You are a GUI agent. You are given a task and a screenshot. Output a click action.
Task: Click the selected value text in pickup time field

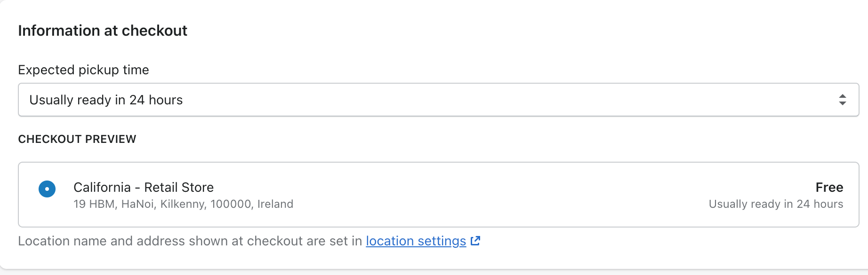106,100
